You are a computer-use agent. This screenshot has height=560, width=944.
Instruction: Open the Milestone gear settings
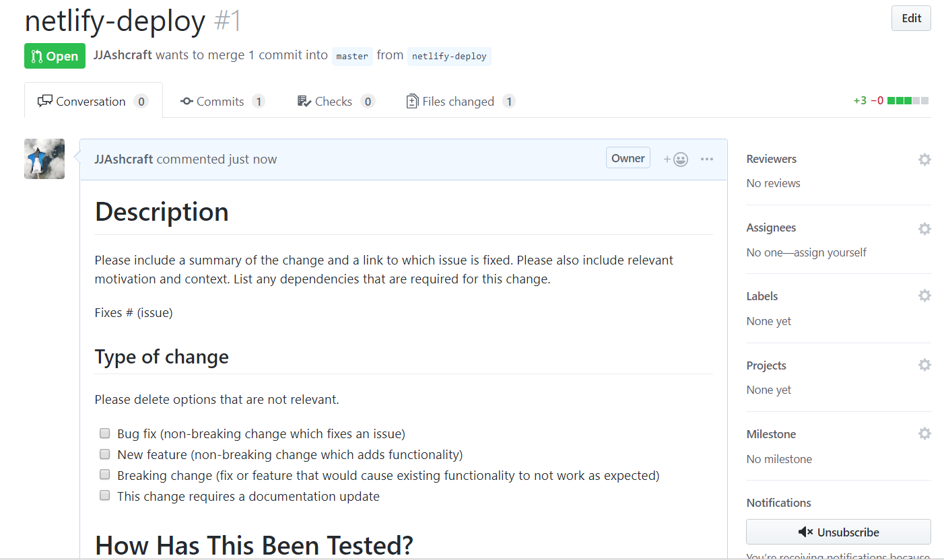pyautogui.click(x=924, y=434)
